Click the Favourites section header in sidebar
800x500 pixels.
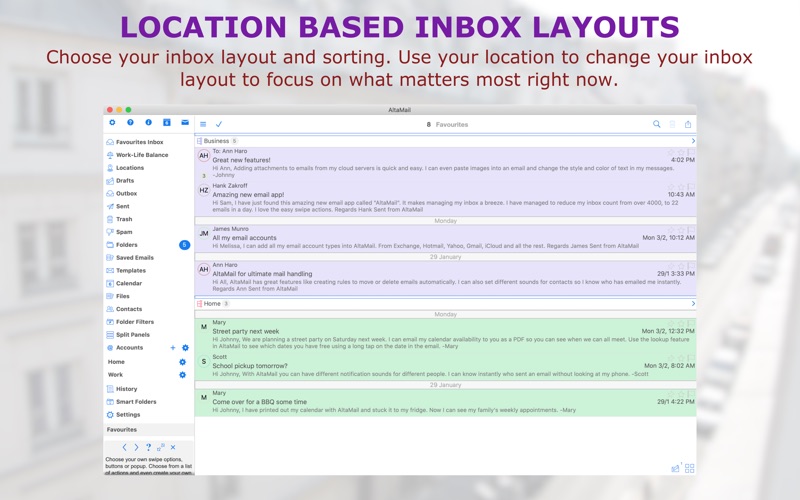point(148,430)
